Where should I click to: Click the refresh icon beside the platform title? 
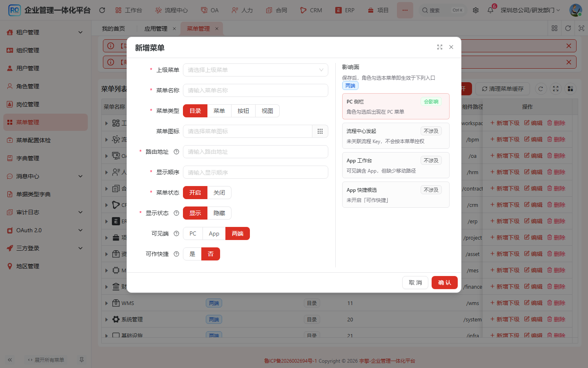[102, 10]
